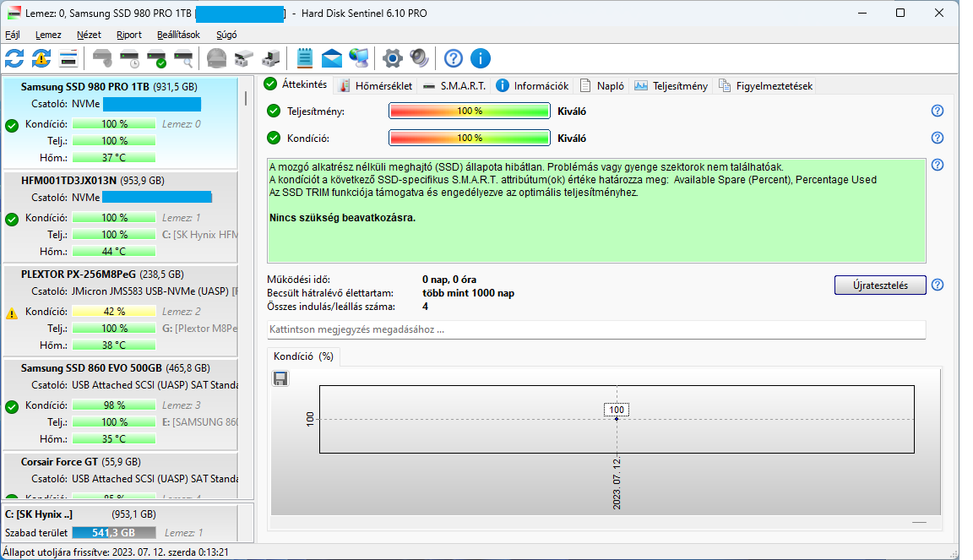
Task: Select Corsair Force GT disk entry
Action: [x=121, y=476]
